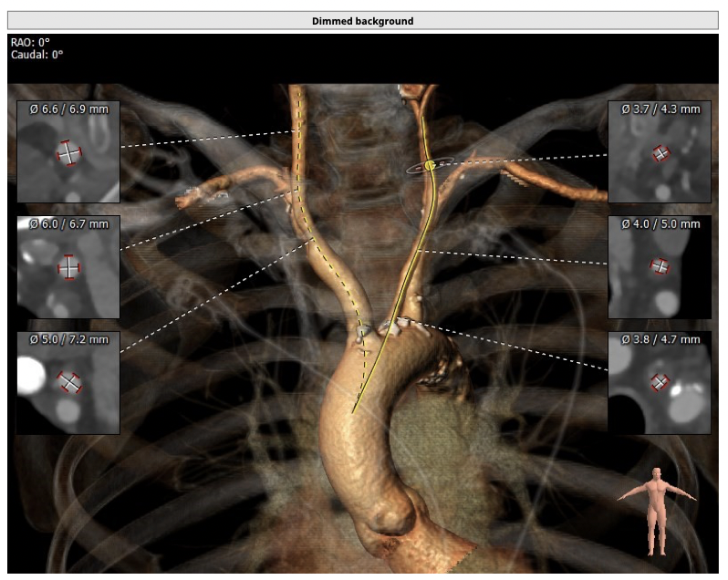The width and height of the screenshot is (728, 580).
Task: Select the Ø 6.0 / 6.7 mm measurement label
Action: point(68,224)
